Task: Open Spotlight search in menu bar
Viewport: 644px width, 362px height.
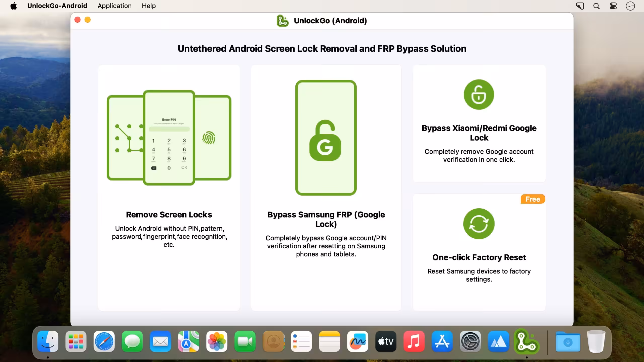Action: pos(596,6)
